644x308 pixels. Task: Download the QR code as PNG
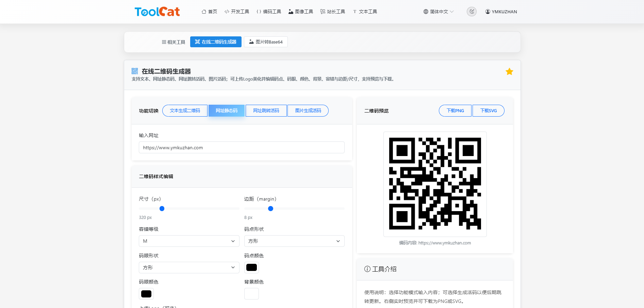pyautogui.click(x=455, y=110)
